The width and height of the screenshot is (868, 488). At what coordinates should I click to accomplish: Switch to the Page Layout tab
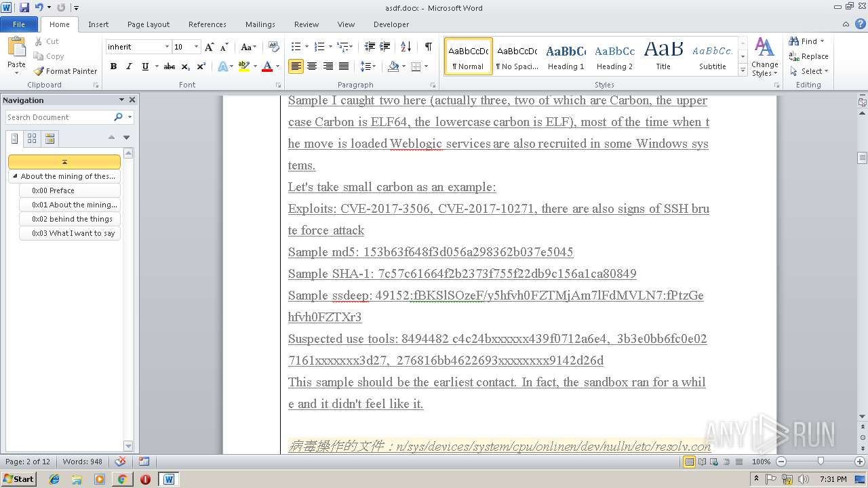(149, 24)
